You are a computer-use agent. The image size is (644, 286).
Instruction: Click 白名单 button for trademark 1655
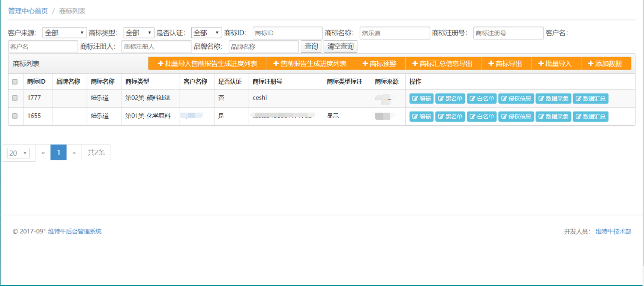pos(481,116)
